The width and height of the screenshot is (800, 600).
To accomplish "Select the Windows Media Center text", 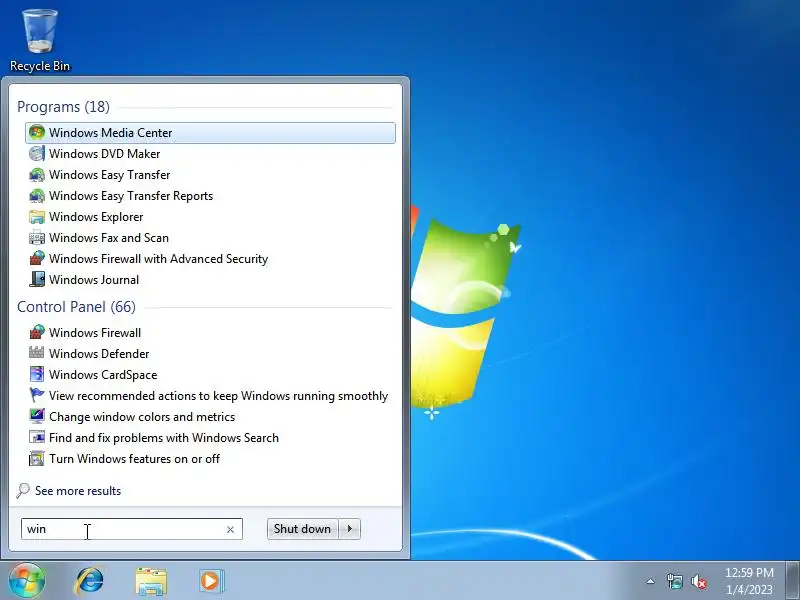I will coord(111,133).
